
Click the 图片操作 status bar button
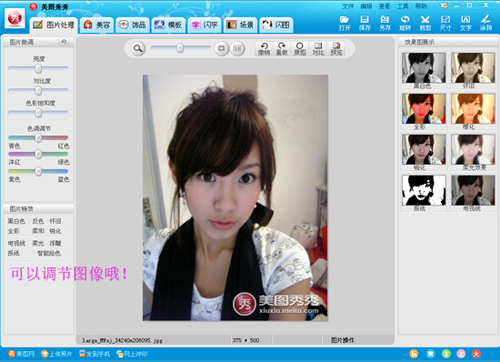(x=343, y=340)
